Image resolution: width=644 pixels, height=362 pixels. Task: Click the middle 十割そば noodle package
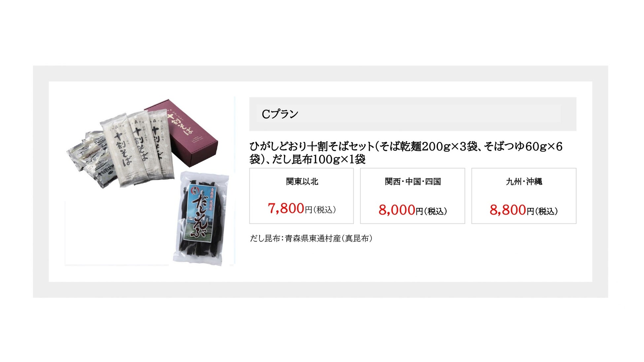pyautogui.click(x=139, y=147)
